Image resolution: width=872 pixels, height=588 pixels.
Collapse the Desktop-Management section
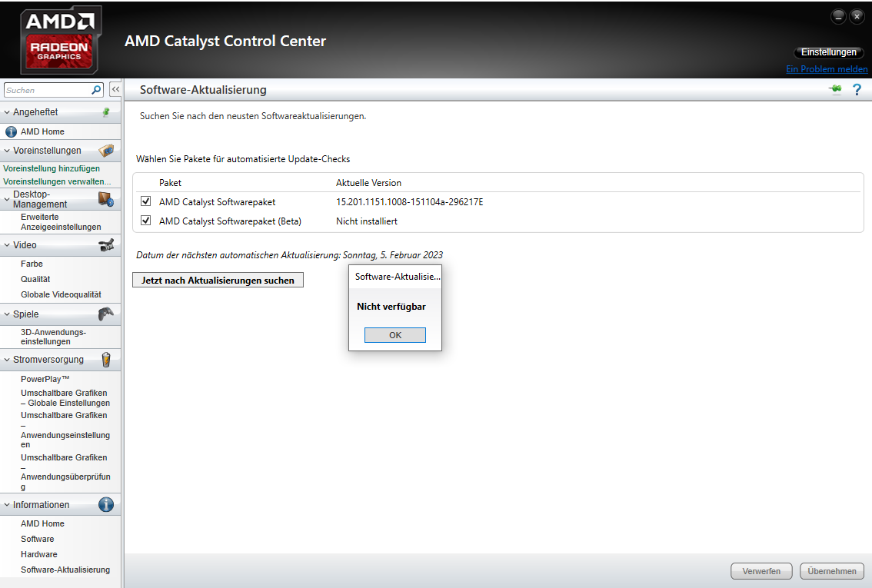tap(7, 199)
